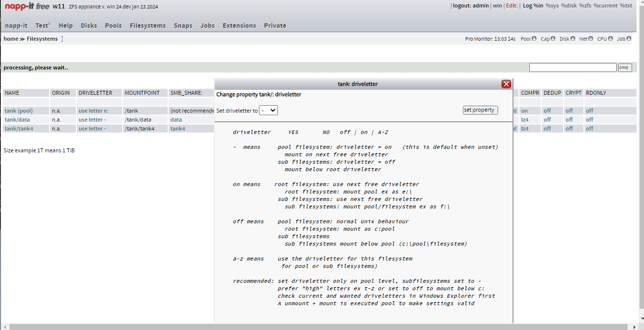Click the Disk monitor status indicator

[573, 39]
